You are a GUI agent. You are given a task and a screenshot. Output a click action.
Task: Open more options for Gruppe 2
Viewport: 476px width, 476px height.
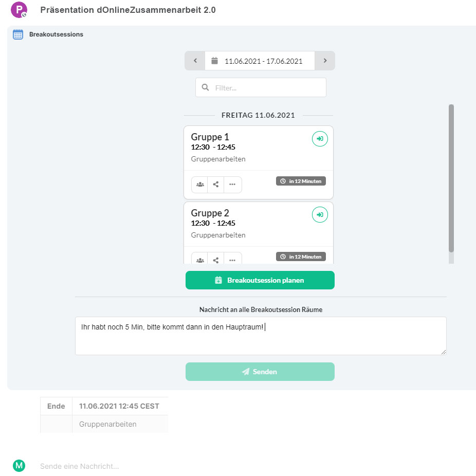[232, 259]
